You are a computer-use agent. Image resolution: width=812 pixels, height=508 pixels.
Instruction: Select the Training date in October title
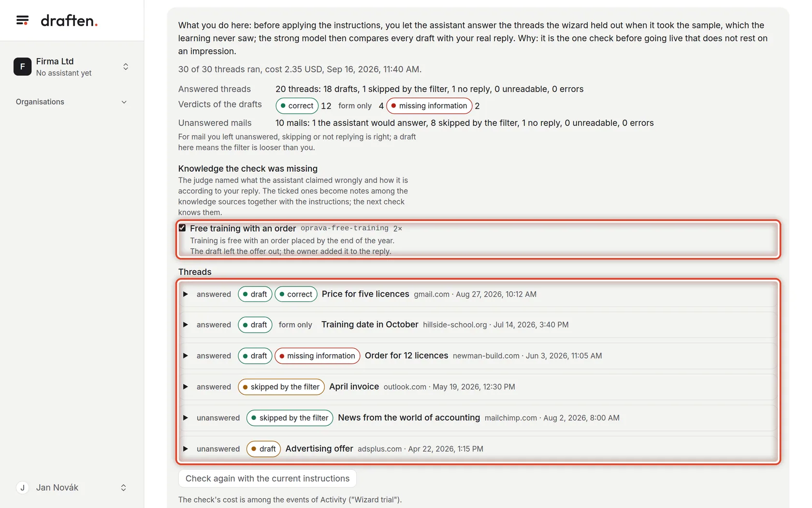[370, 324]
